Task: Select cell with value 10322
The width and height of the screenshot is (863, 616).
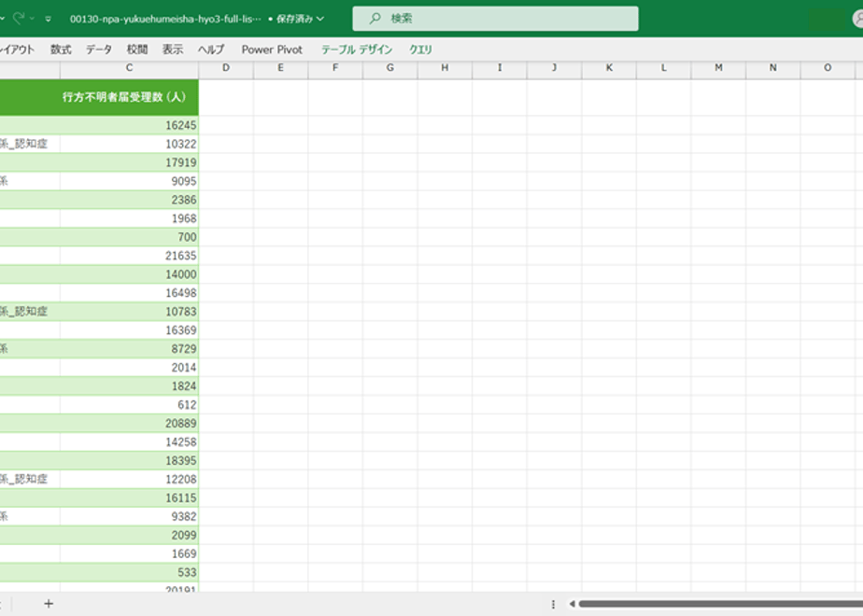Action: (129, 144)
